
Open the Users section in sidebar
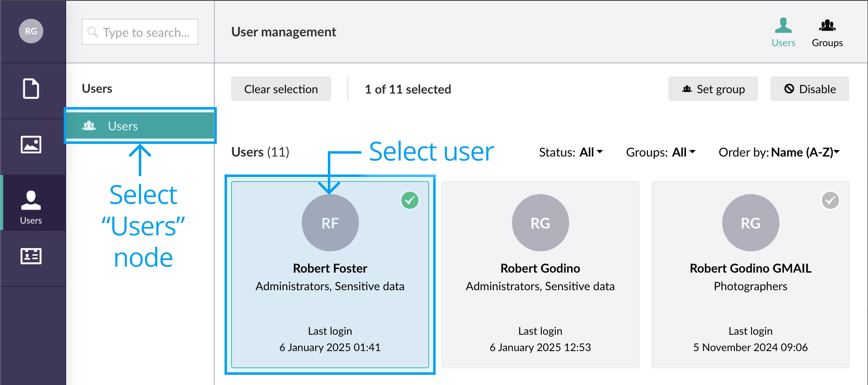tap(31, 203)
